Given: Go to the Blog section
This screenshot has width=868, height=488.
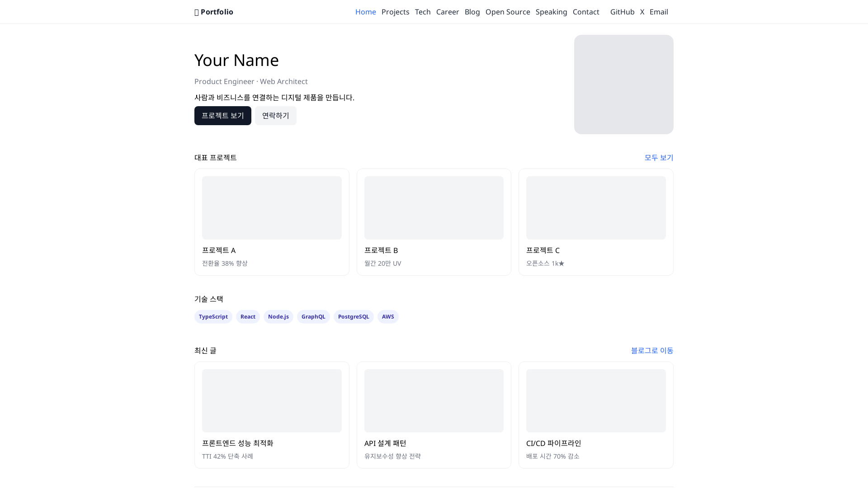Looking at the screenshot, I should pyautogui.click(x=472, y=12).
